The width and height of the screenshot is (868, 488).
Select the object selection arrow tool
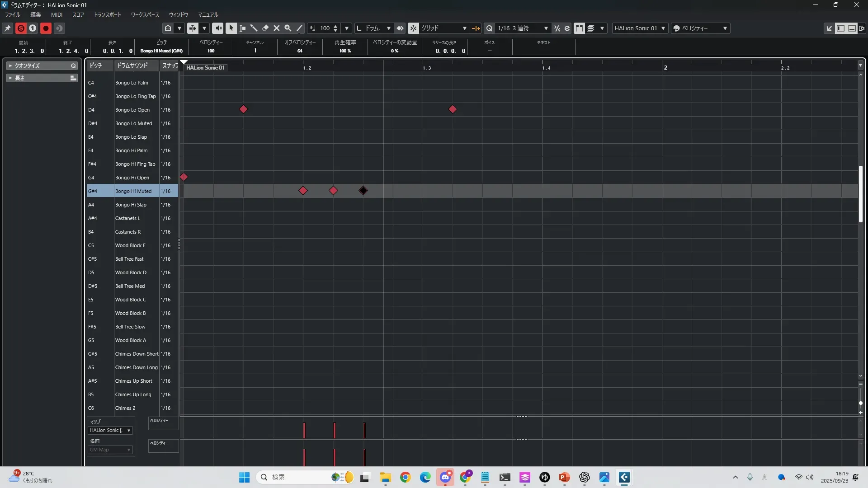pos(231,28)
